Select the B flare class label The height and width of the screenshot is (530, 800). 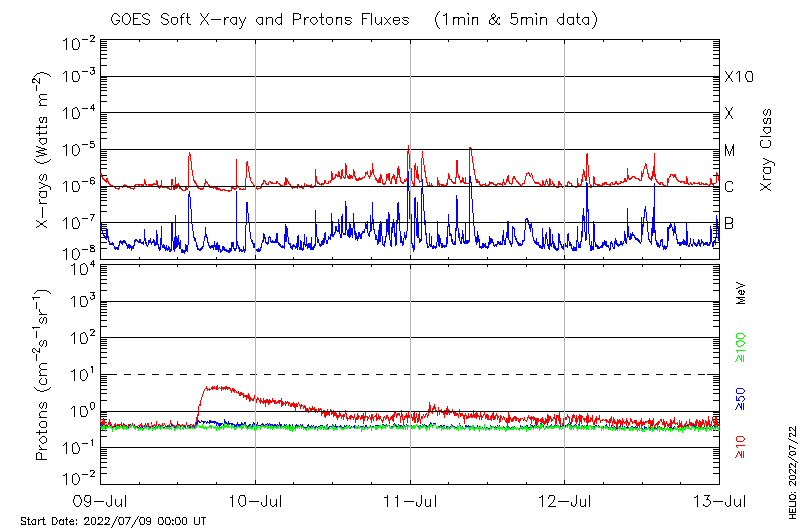pyautogui.click(x=730, y=222)
